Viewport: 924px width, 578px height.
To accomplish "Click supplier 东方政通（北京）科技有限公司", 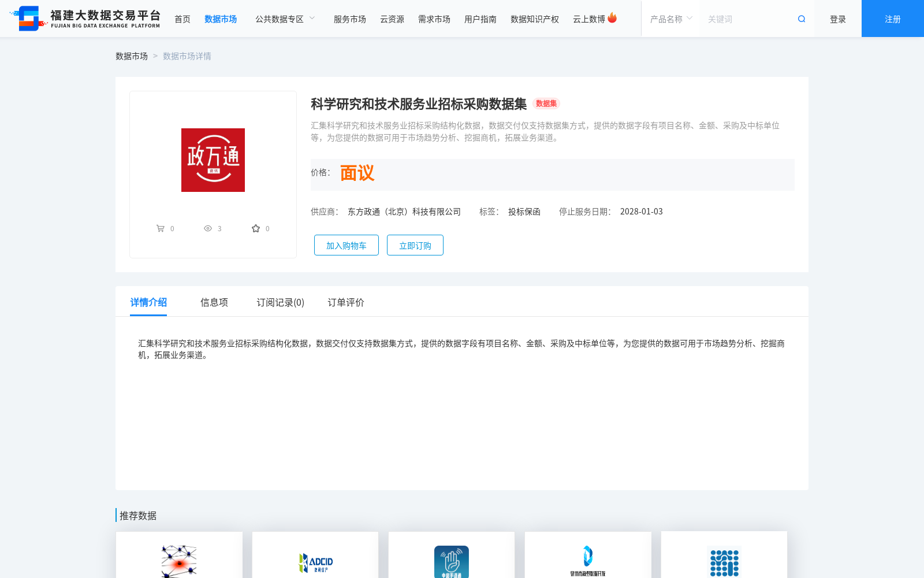I will pos(404,212).
